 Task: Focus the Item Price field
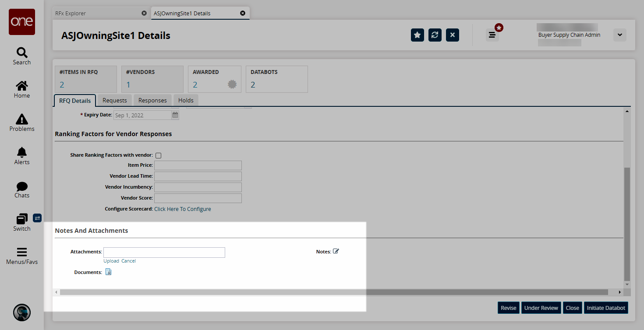[198, 165]
